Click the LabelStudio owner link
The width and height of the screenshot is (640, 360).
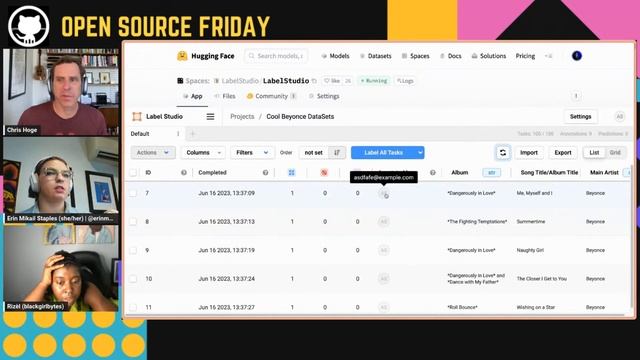click(x=240, y=81)
